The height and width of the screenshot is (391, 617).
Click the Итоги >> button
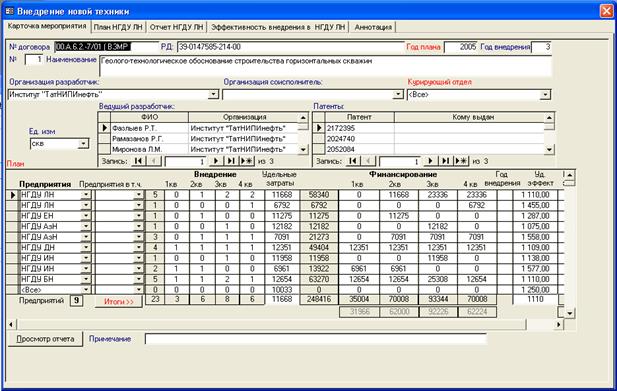pyautogui.click(x=119, y=302)
